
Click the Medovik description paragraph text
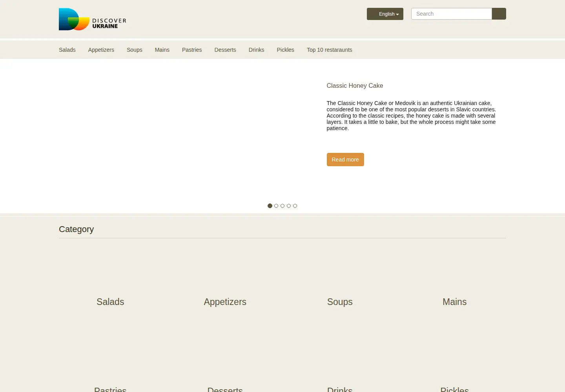411,116
